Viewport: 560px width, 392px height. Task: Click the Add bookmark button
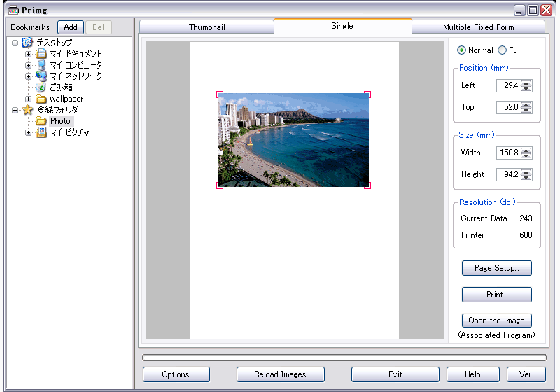(71, 27)
